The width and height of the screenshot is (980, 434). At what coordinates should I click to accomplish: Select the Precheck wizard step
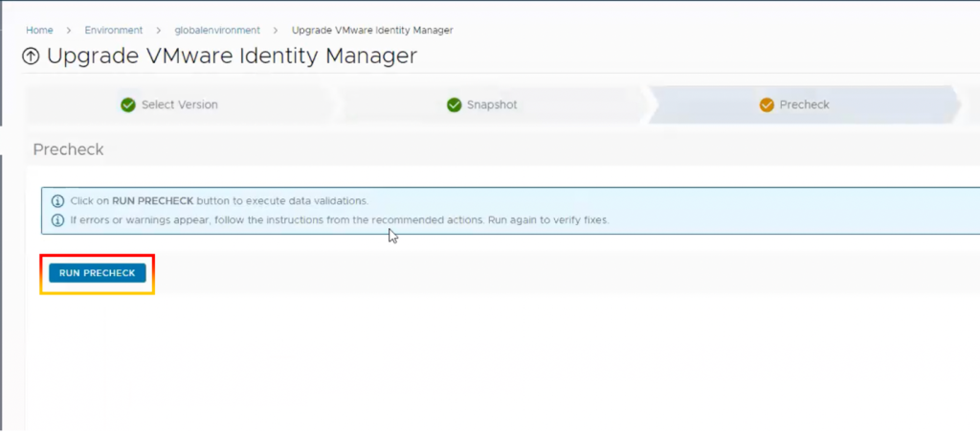click(x=804, y=105)
